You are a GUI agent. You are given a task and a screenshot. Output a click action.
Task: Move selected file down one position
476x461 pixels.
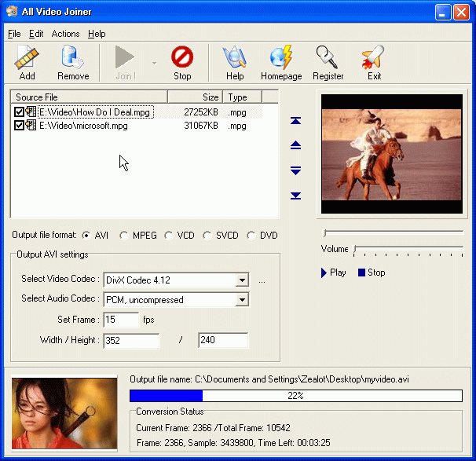pyautogui.click(x=295, y=170)
